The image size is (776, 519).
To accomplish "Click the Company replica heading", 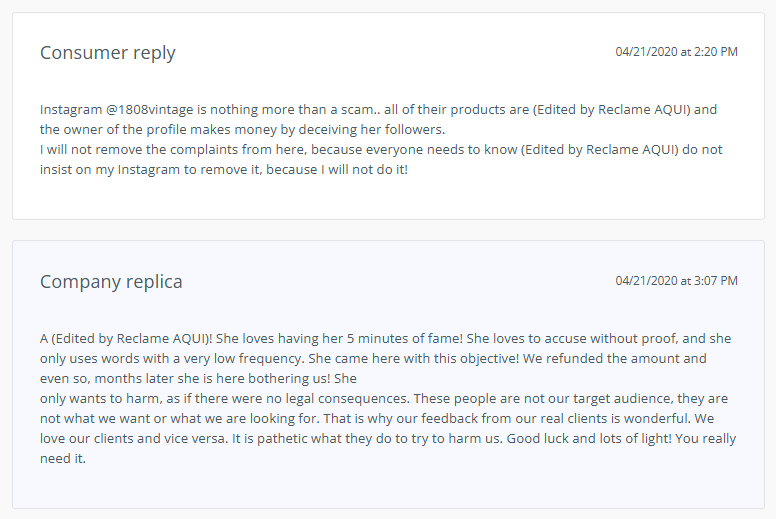I will (111, 282).
